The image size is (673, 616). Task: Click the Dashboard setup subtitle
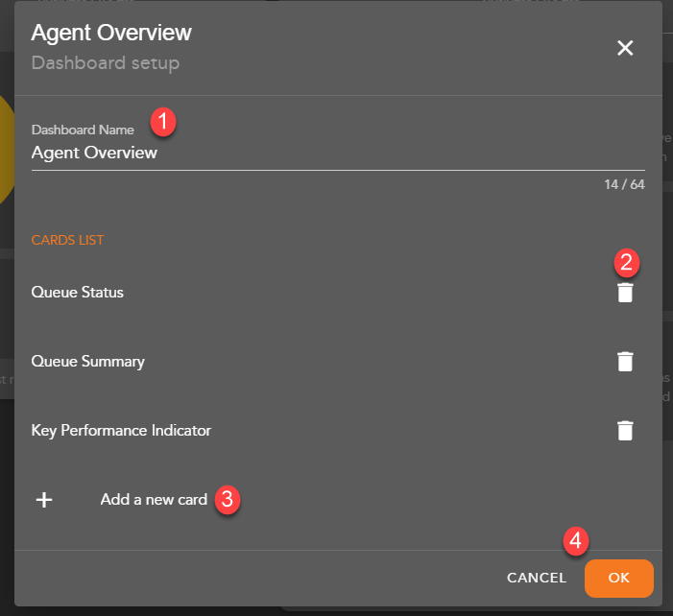(106, 63)
